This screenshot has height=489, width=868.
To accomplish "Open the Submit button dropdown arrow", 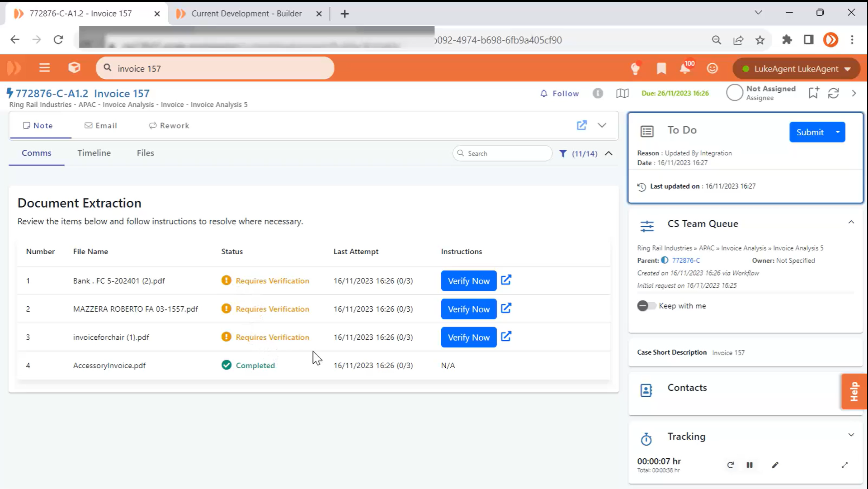I will (x=838, y=132).
